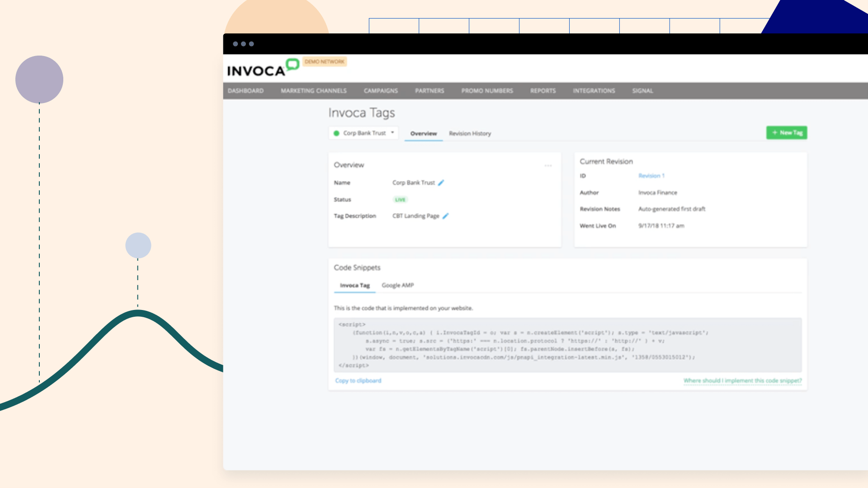Viewport: 868px width, 488px height.
Task: Open the edit pencil next to Corp Bank Trust name
Action: 441,183
